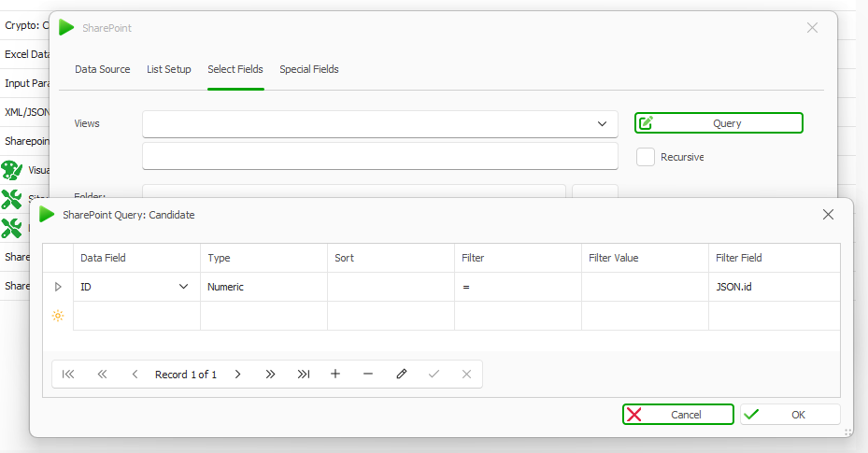This screenshot has height=453, width=868.
Task: Go to last record in navigator
Action: [x=304, y=375]
